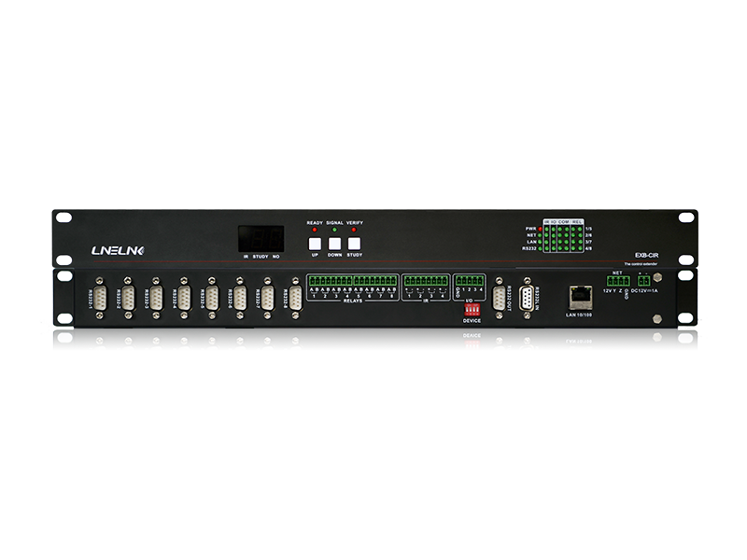Click the DEVICE label under DIP switch

(x=472, y=321)
